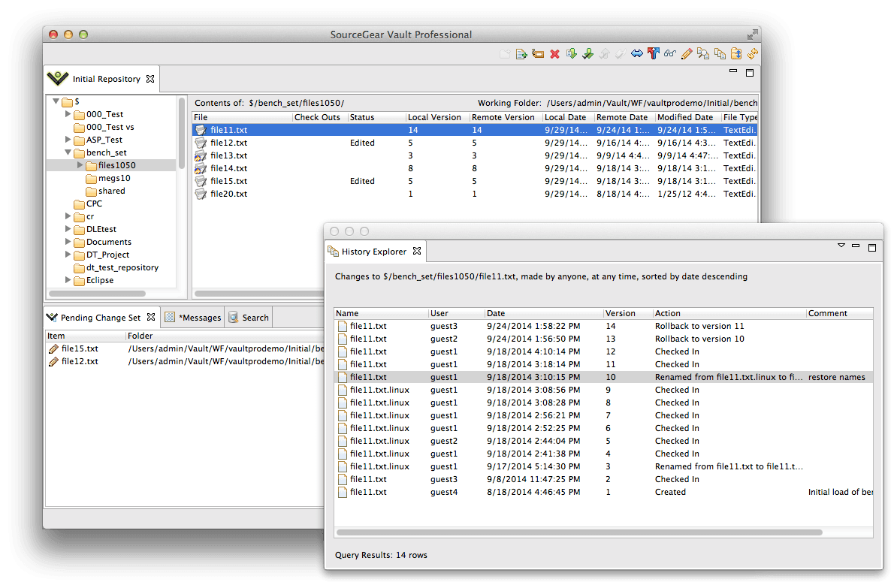Click the pencil Edit File icon
The image size is (894, 588).
pos(687,53)
